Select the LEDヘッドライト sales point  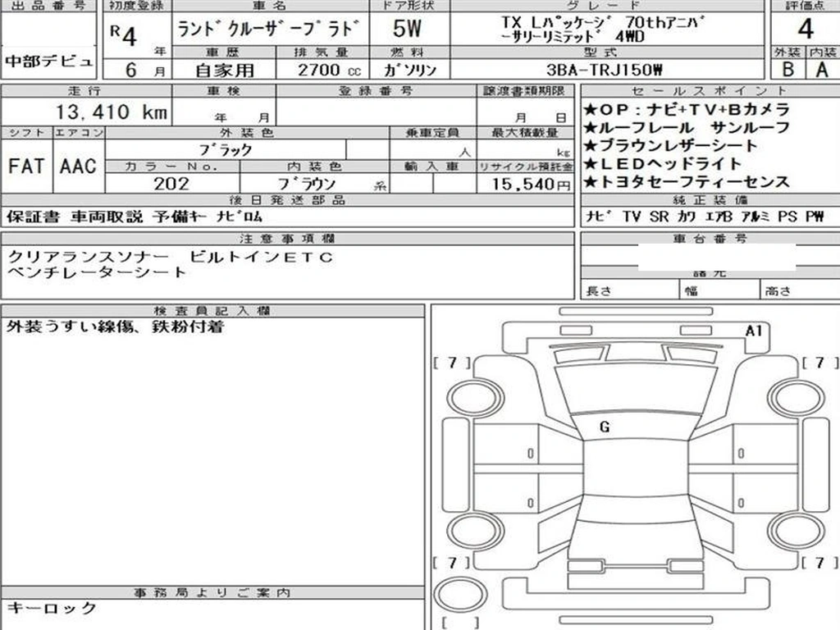[x=662, y=164]
